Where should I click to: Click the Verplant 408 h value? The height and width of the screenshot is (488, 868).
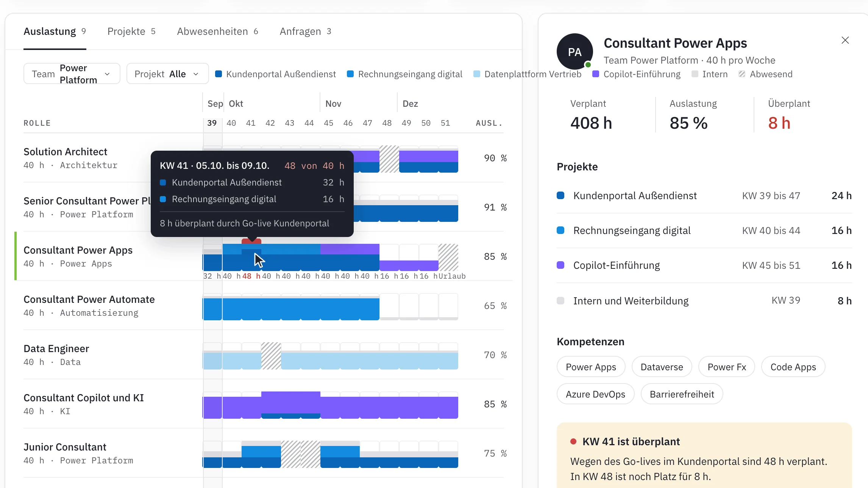(x=591, y=123)
